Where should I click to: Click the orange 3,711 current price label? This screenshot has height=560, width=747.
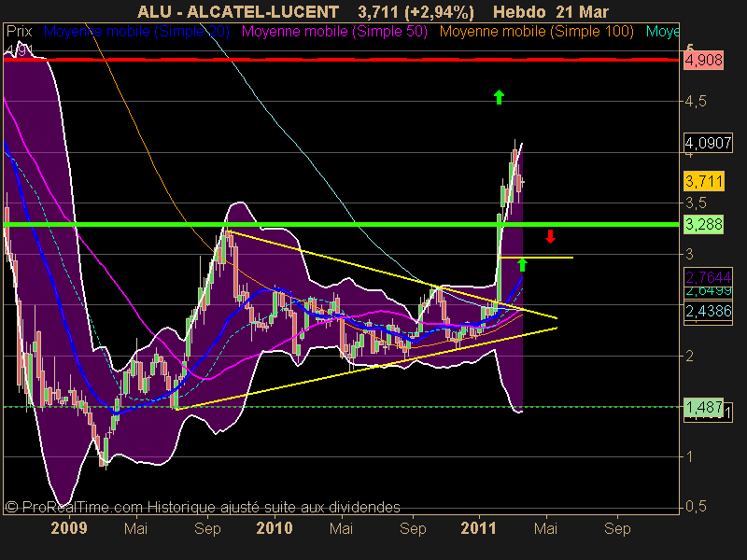(x=704, y=181)
